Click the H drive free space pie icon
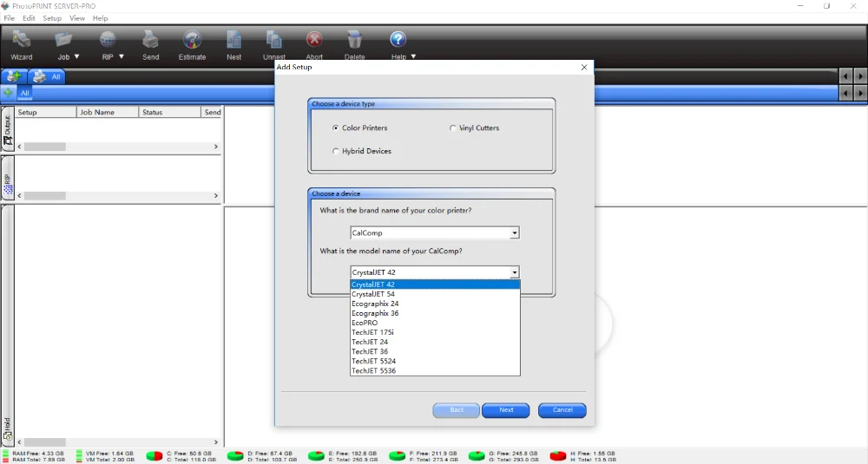 pos(558,455)
